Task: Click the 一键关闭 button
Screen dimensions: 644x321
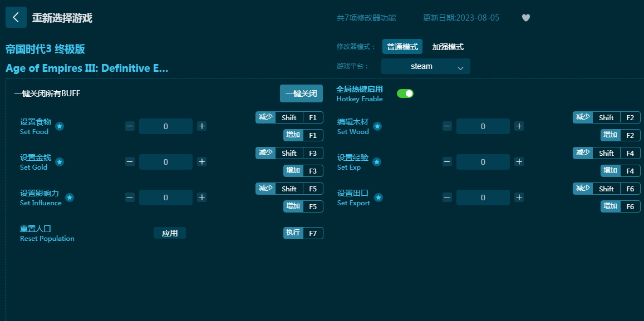Action: (x=302, y=93)
